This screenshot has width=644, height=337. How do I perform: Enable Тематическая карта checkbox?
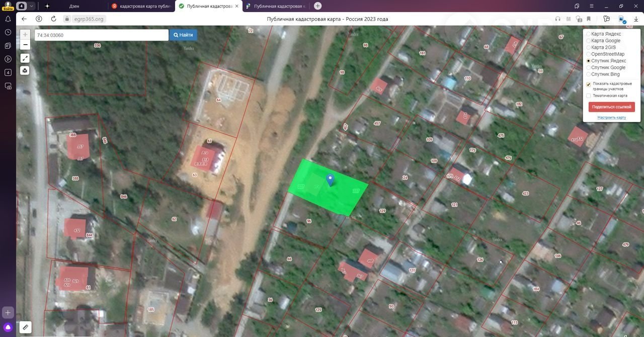coord(589,96)
